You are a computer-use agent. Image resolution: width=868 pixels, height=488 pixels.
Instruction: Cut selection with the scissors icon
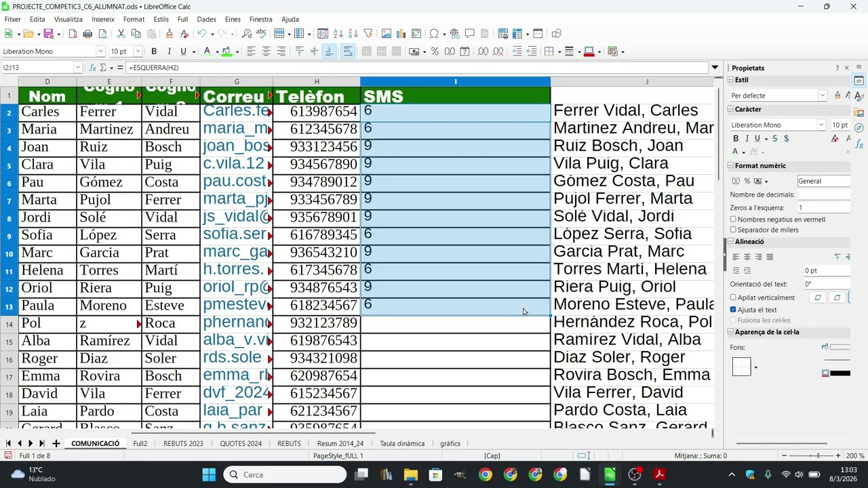pyautogui.click(x=121, y=34)
